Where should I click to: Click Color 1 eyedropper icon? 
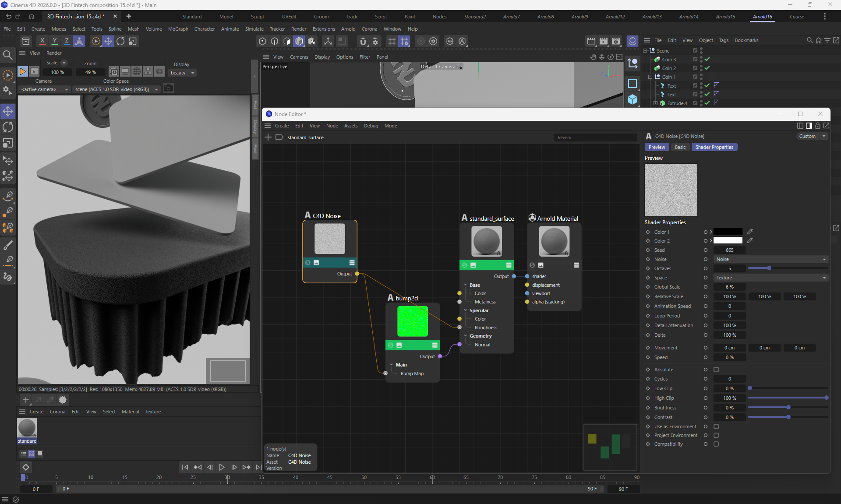coord(750,232)
